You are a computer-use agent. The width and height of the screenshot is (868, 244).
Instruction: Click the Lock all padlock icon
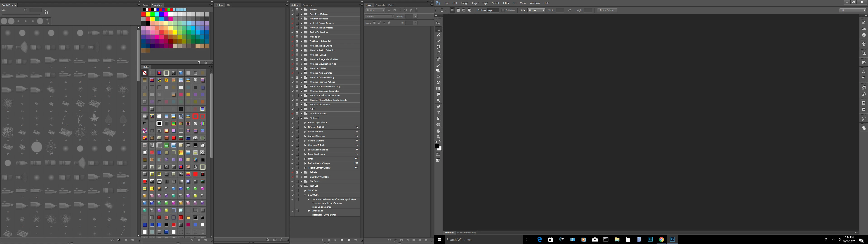[389, 23]
